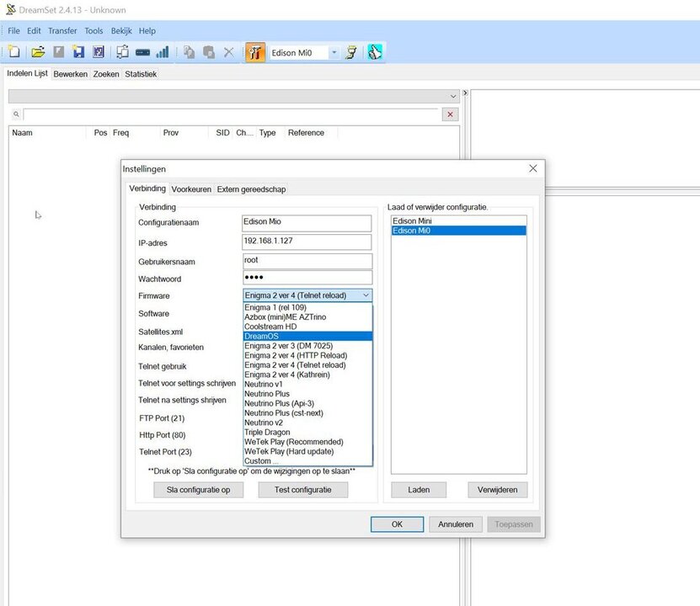Open the Firmware dropdown list

366,295
